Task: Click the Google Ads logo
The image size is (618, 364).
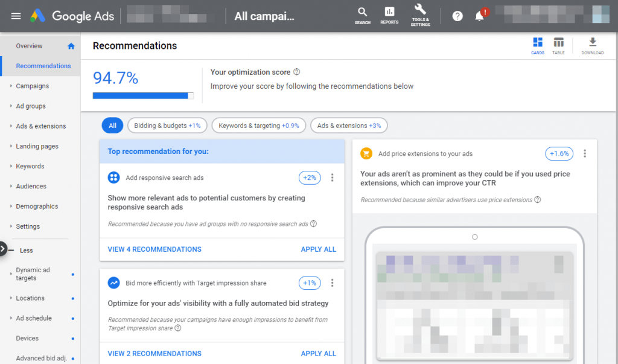Action: click(x=72, y=16)
